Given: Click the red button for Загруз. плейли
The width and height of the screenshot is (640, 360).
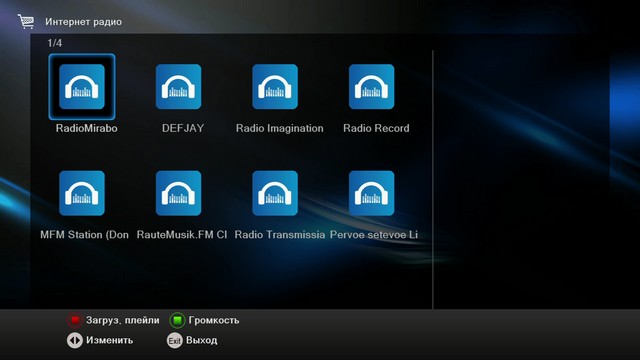Looking at the screenshot, I should (75, 320).
